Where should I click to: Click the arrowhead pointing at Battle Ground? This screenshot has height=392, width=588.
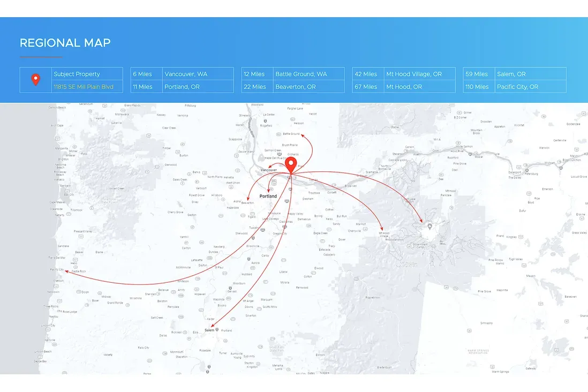pyautogui.click(x=302, y=135)
